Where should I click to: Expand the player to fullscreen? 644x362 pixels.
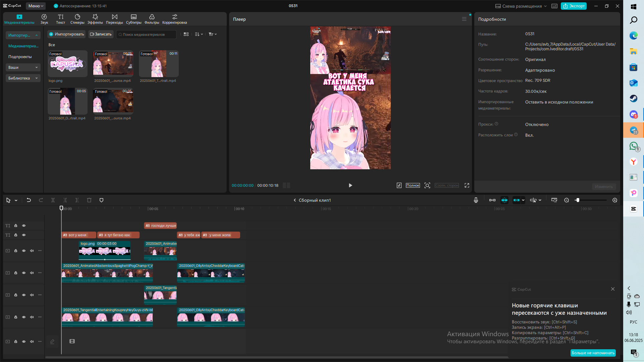[x=467, y=185]
